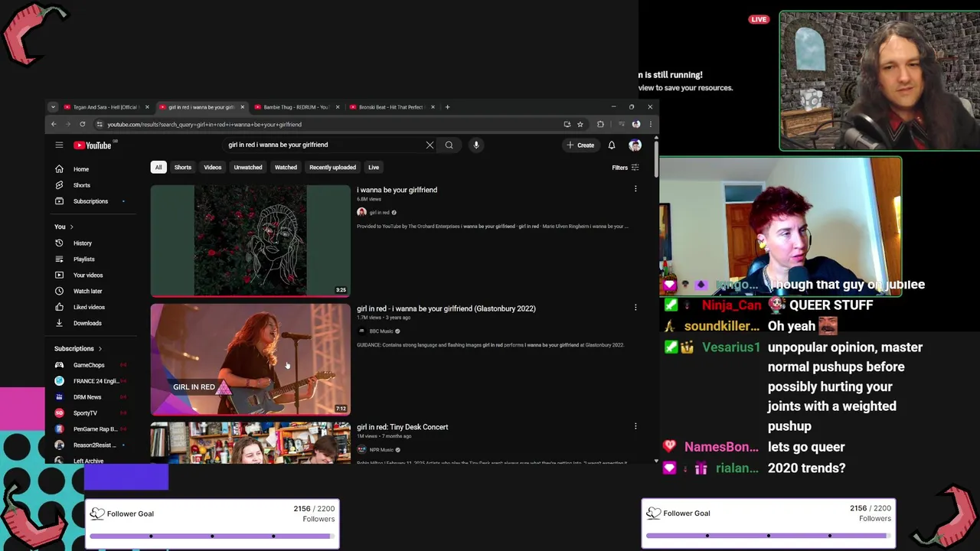Close the Bronski Beat tab
The height and width of the screenshot is (551, 980).
(433, 107)
